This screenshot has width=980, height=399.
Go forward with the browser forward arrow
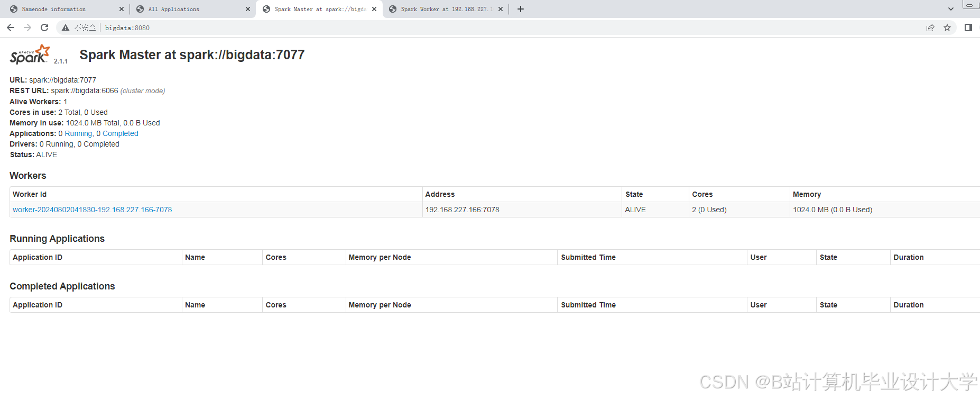(x=27, y=28)
